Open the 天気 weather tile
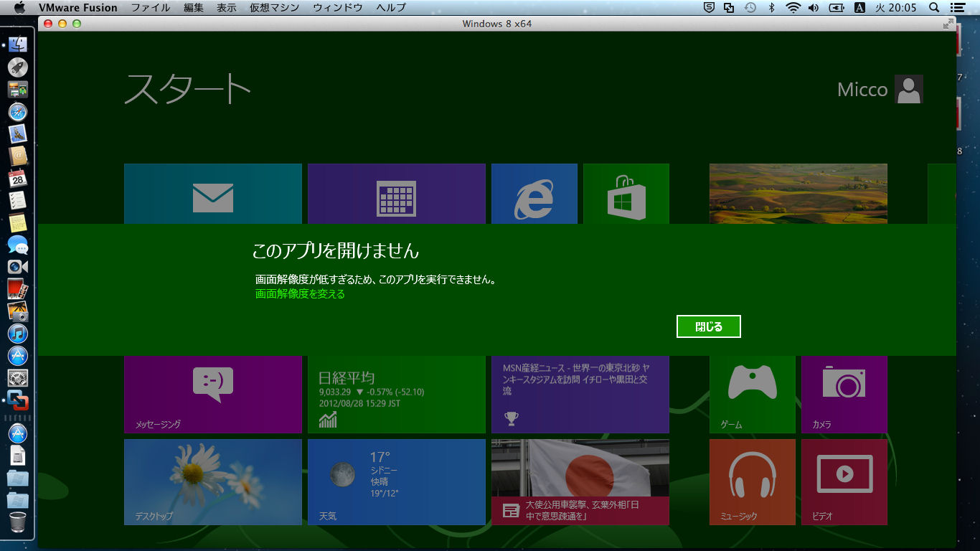Image resolution: width=980 pixels, height=551 pixels. click(x=397, y=482)
